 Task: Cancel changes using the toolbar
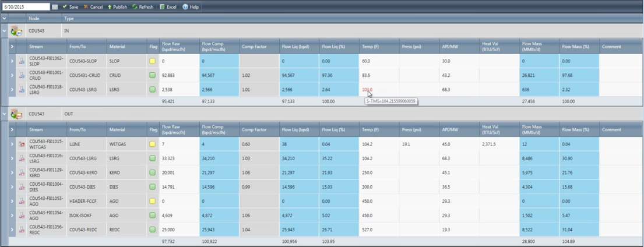93,7
